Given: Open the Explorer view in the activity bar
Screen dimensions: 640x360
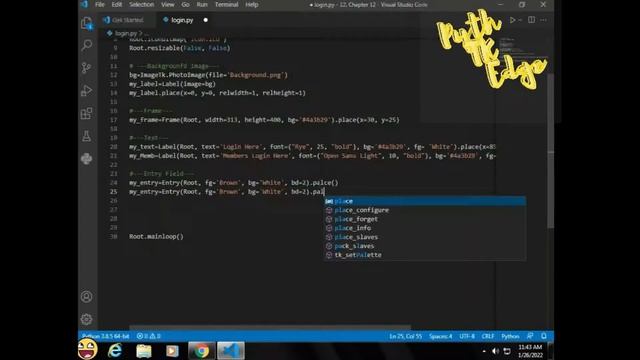Looking at the screenshot, I should tap(87, 23).
